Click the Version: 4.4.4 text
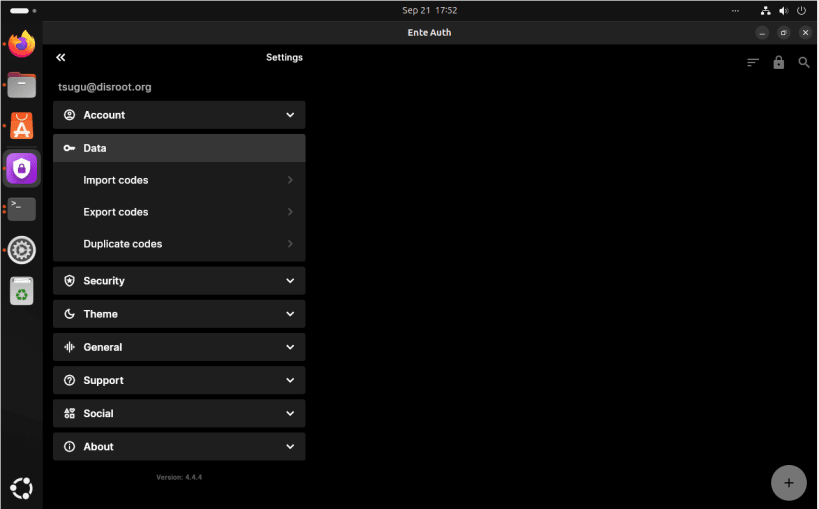This screenshot has height=509, width=819. (179, 478)
